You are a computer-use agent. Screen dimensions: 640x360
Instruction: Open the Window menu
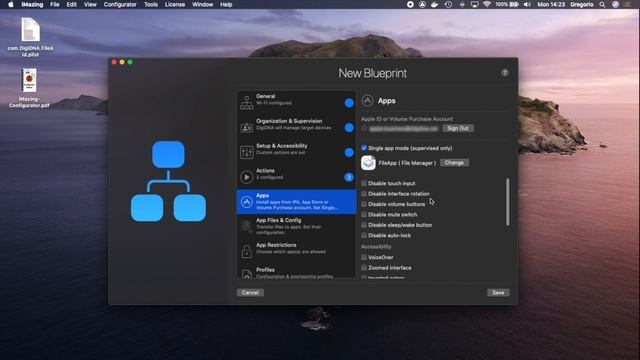tap(202, 4)
